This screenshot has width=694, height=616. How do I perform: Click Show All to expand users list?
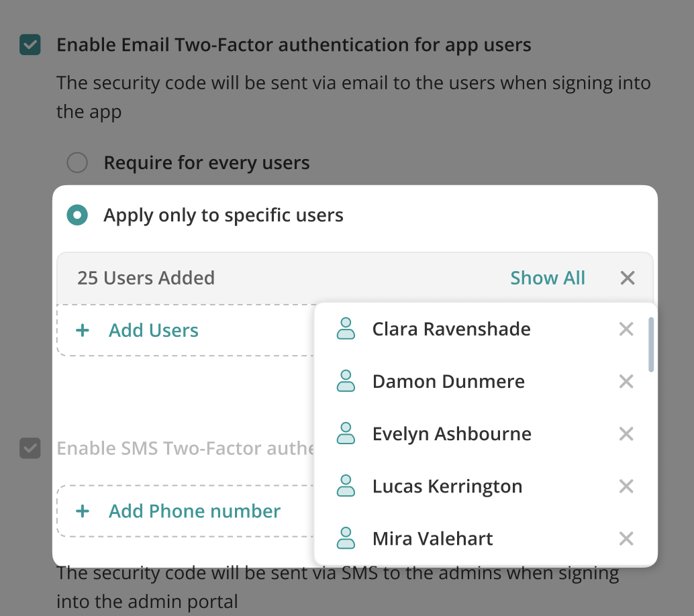pos(548,278)
